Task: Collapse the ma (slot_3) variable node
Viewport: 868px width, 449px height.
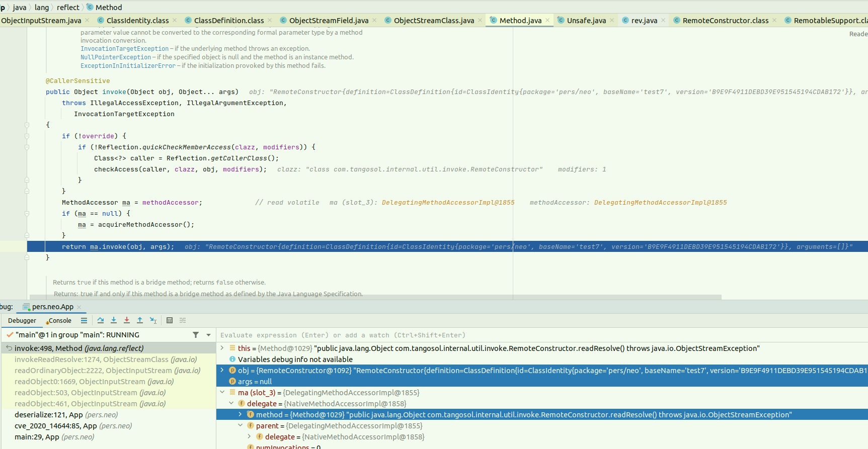Action: (222, 392)
